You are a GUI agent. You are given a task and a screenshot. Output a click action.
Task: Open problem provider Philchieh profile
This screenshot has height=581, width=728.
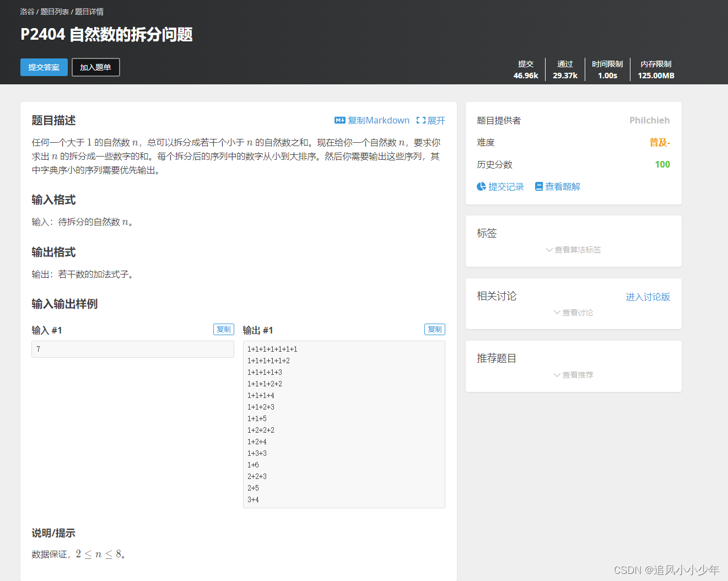[650, 120]
